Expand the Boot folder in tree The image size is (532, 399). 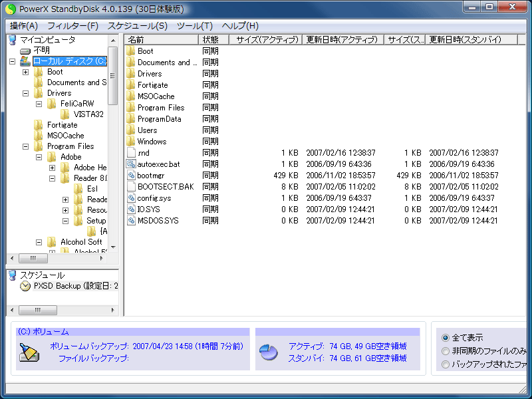[x=25, y=72]
